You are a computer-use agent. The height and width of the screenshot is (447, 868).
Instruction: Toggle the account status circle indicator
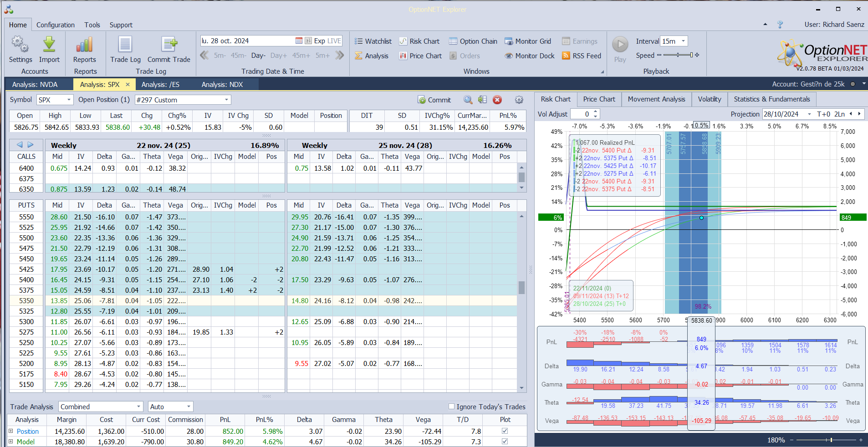[853, 84]
